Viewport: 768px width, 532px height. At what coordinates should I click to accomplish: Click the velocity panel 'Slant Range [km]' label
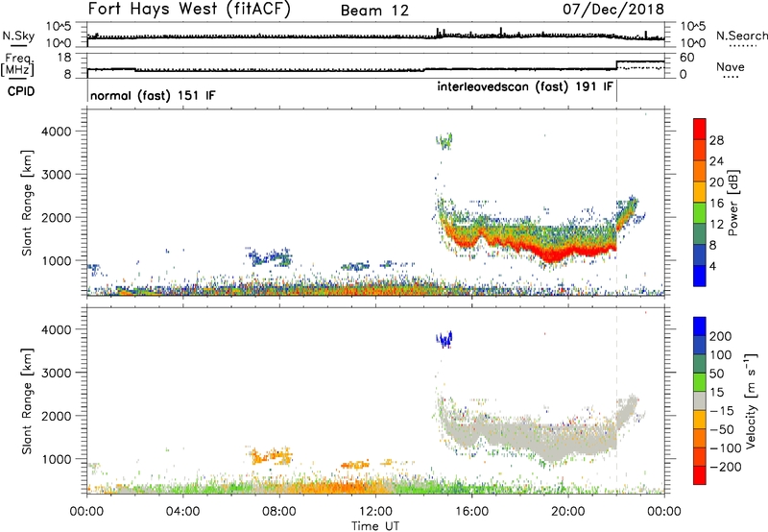click(27, 401)
